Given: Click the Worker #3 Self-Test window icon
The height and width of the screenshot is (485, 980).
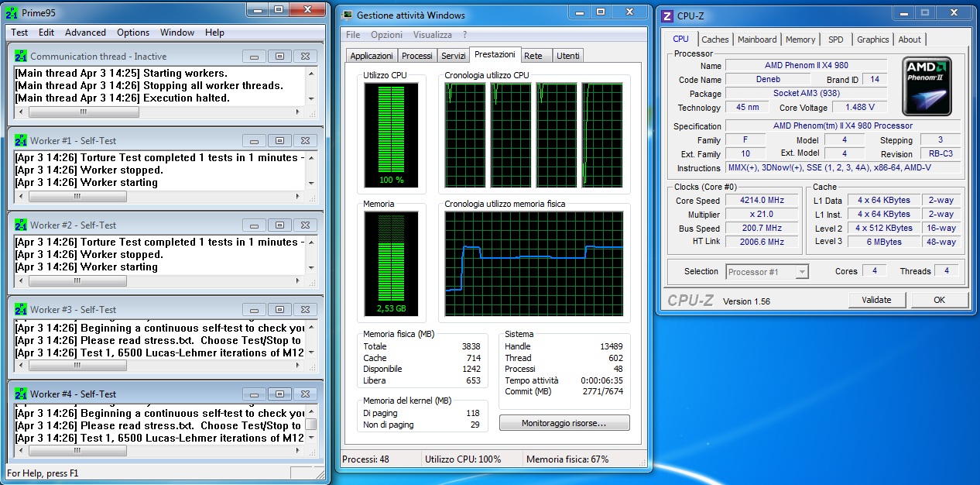Looking at the screenshot, I should (21, 309).
